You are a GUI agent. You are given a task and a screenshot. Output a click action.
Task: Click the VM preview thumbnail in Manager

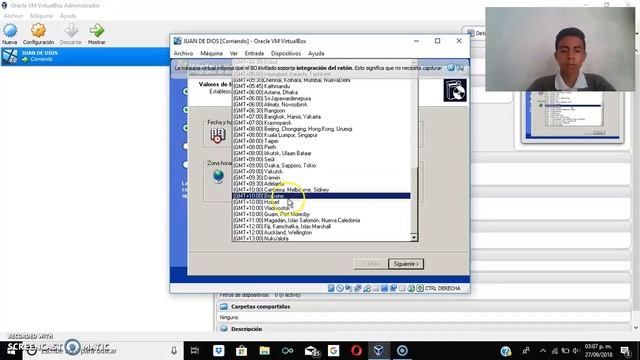pyautogui.click(x=573, y=116)
